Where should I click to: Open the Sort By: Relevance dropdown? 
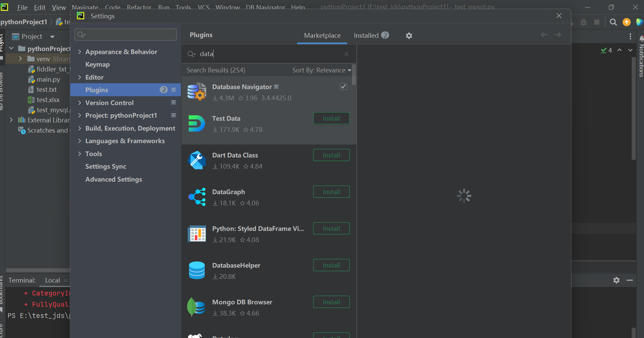point(322,70)
